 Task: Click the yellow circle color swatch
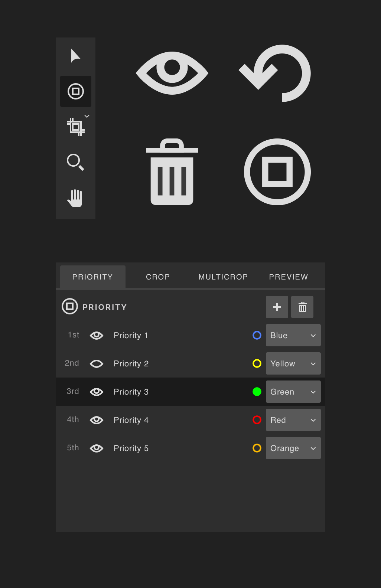coord(257,363)
